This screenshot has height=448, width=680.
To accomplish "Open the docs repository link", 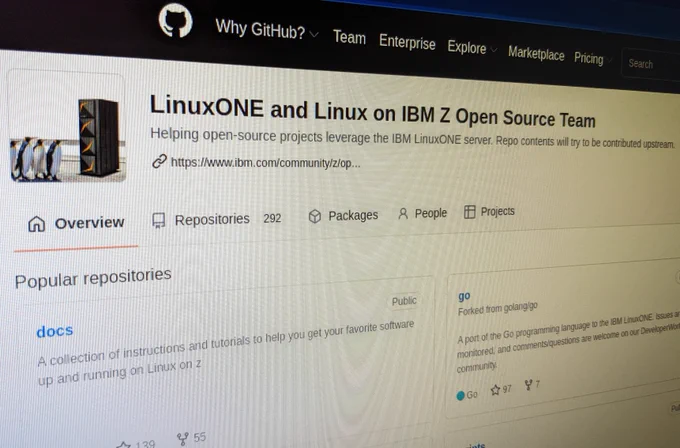I will [x=55, y=331].
